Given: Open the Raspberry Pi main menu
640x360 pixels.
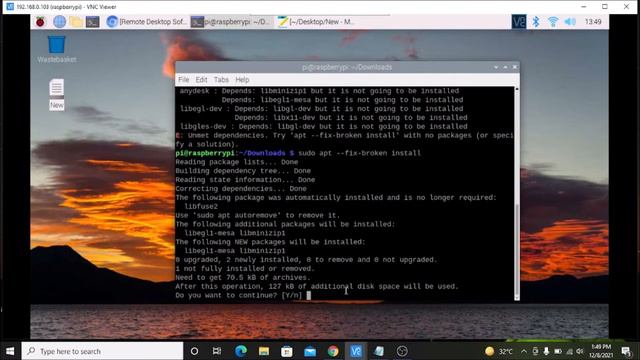Looking at the screenshot, I should 40,22.
